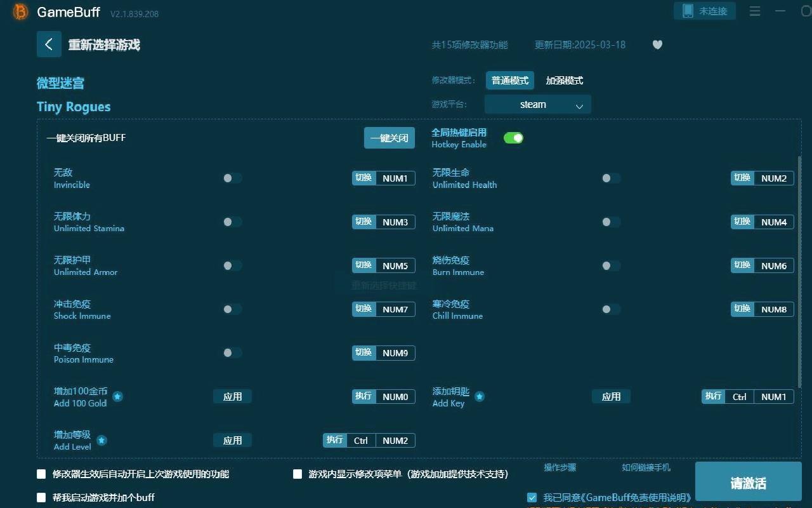812x508 pixels.
Task: Disable the global Hotkey Enable switch
Action: (x=513, y=138)
